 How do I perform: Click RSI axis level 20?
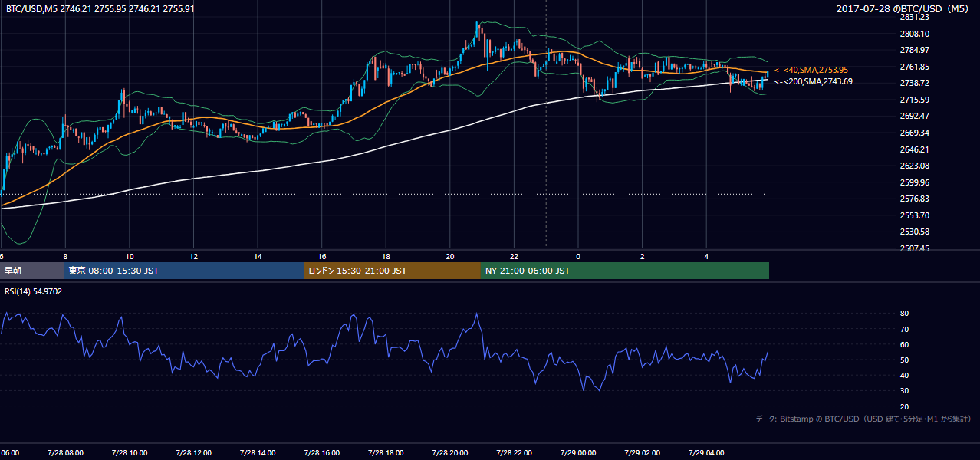pos(905,406)
